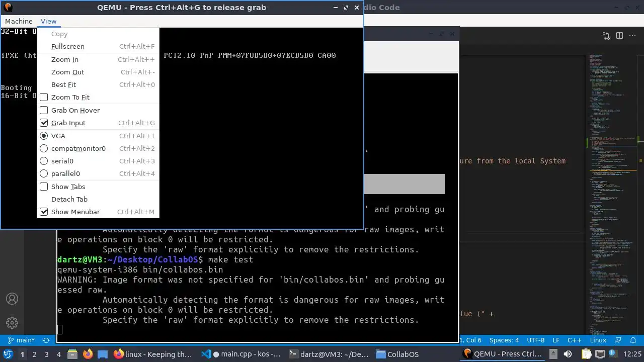Select Best Fit menu entry
The height and width of the screenshot is (362, 644).
(x=98, y=84)
